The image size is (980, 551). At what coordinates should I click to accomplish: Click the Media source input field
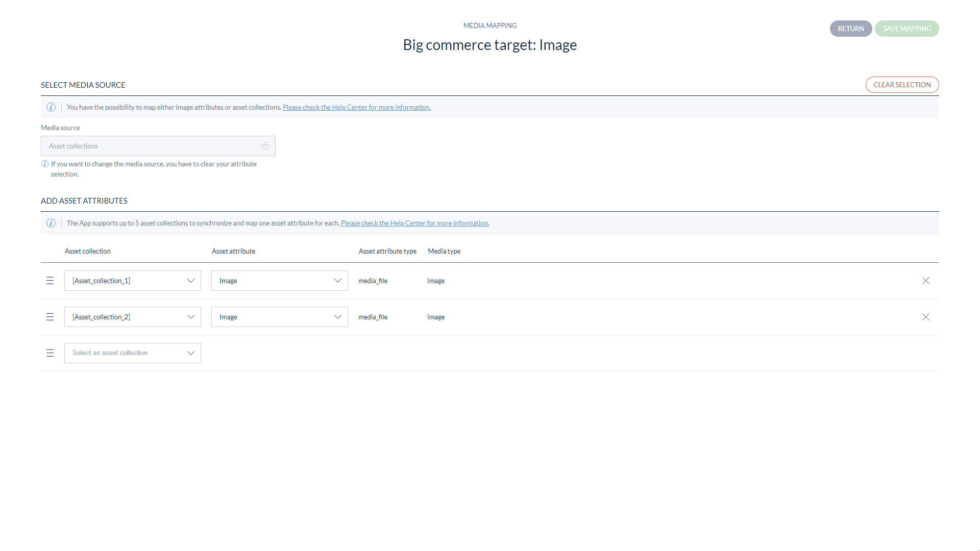click(x=158, y=145)
